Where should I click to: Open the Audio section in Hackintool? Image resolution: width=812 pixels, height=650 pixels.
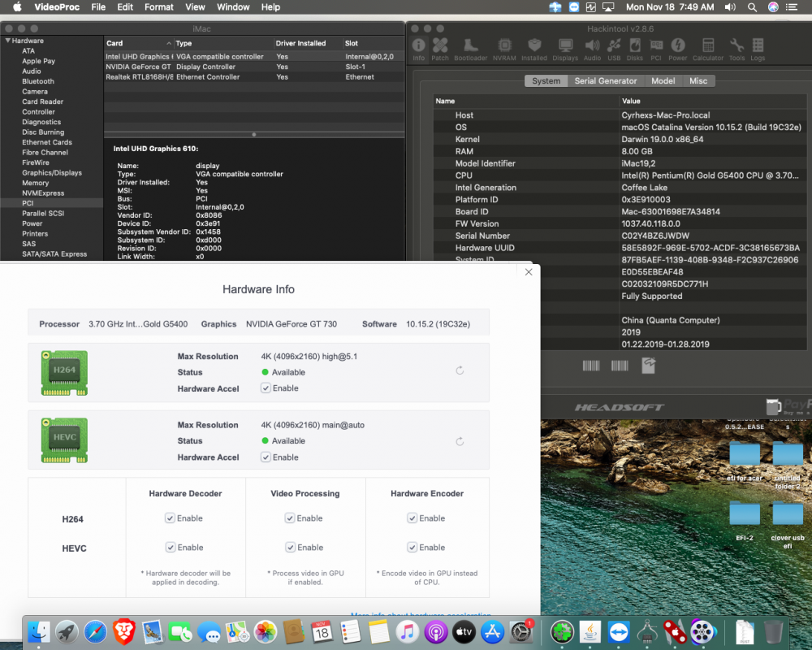pyautogui.click(x=592, y=50)
